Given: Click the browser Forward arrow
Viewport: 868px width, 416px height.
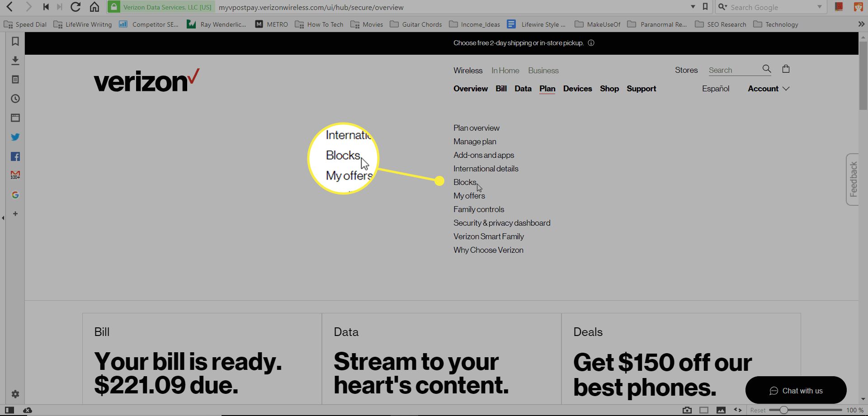Looking at the screenshot, I should pos(28,7).
